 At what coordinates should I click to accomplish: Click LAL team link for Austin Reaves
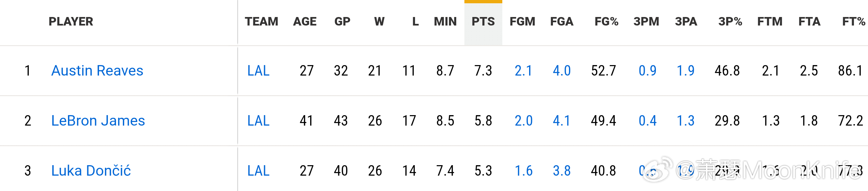(259, 71)
